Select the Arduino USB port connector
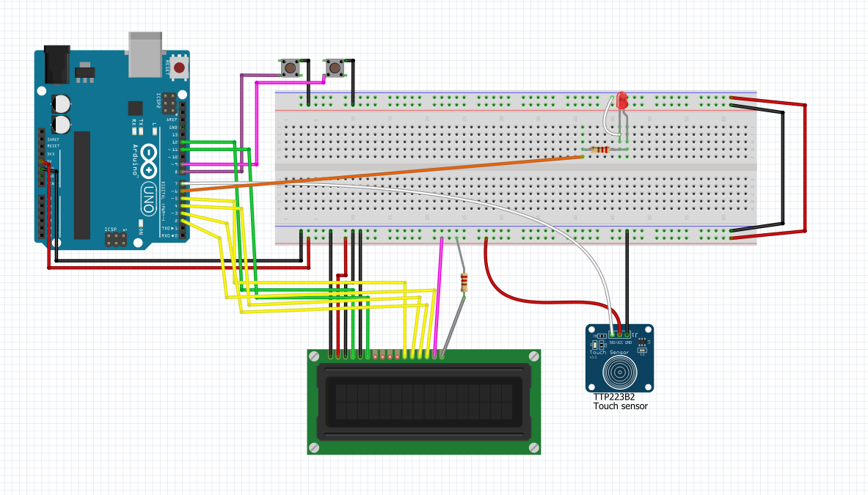 pos(145,54)
